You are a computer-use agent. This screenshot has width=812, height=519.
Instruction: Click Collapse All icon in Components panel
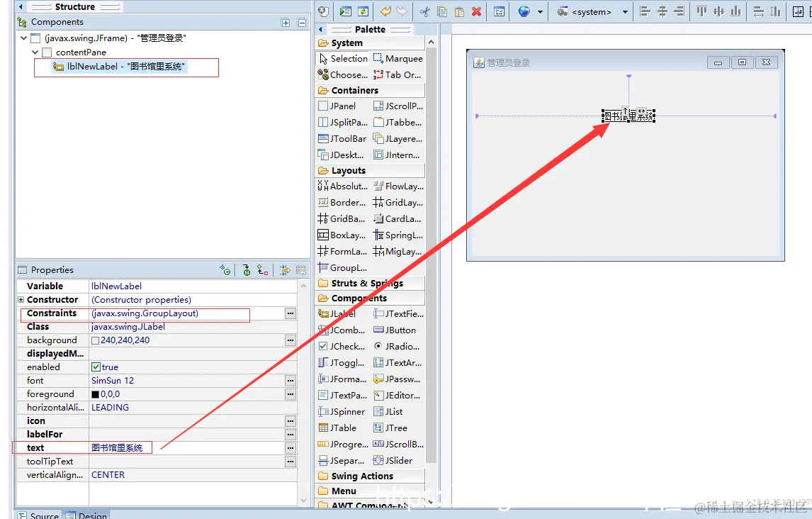pos(302,22)
